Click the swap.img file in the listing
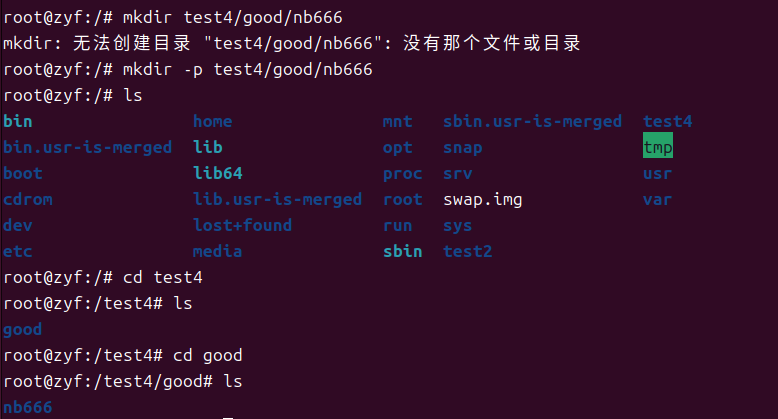 [x=482, y=200]
